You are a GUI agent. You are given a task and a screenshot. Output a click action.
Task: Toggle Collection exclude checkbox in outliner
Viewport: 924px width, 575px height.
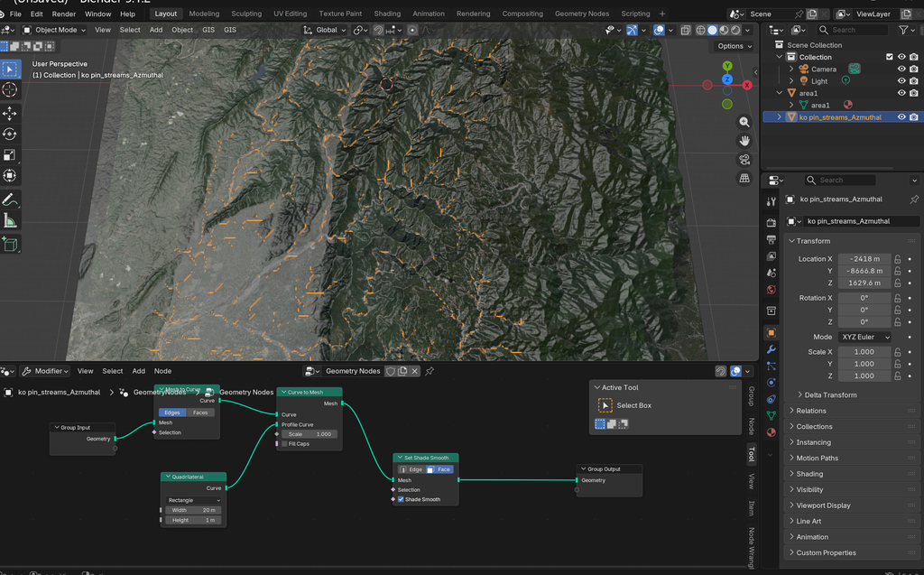click(x=889, y=57)
